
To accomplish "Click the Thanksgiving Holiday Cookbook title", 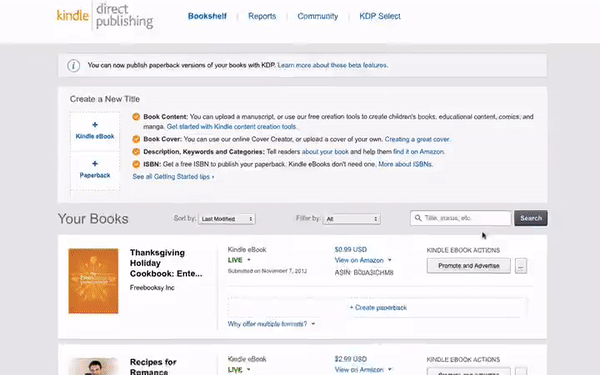I will [x=166, y=263].
